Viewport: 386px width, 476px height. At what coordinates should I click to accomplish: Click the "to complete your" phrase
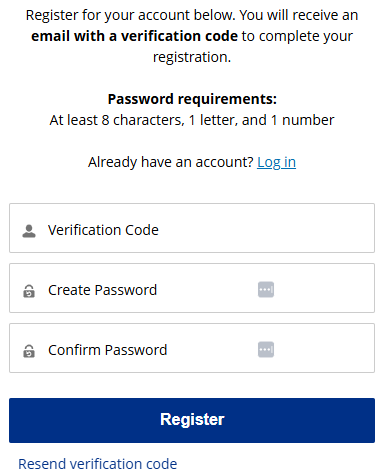tap(297, 36)
